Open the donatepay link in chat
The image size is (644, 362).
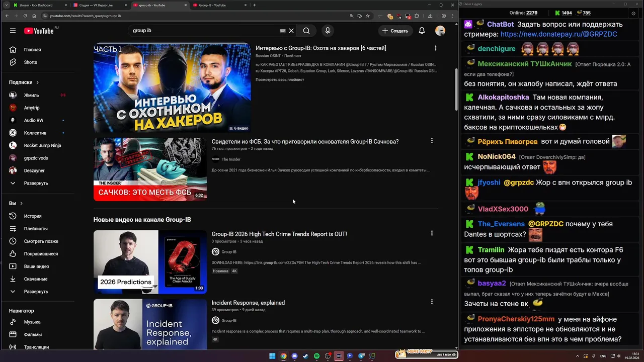tap(558, 34)
